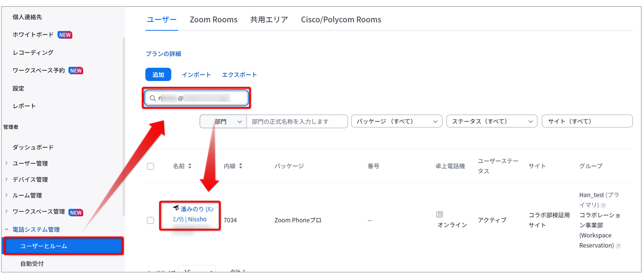Open ワークスペース予約 in sidebar

(39, 70)
